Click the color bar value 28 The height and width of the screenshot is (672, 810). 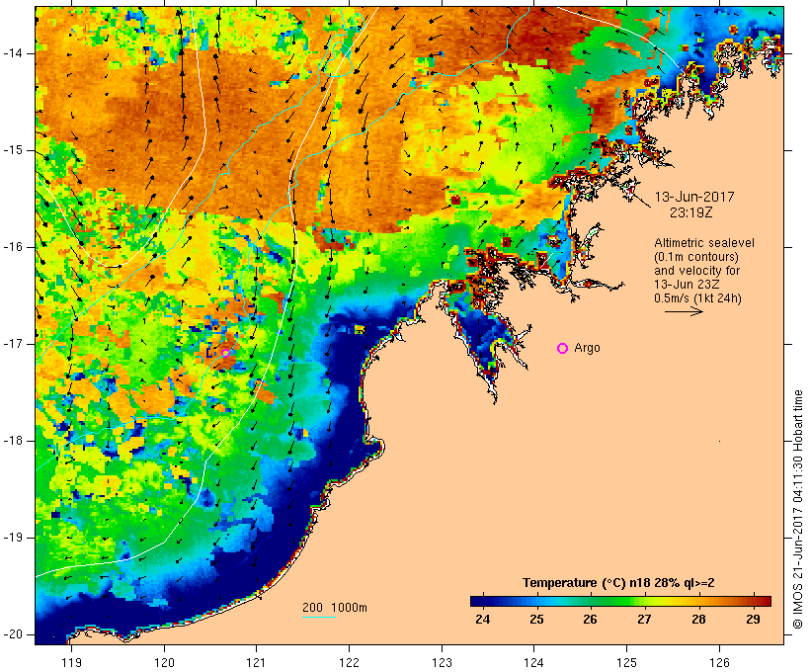698,619
